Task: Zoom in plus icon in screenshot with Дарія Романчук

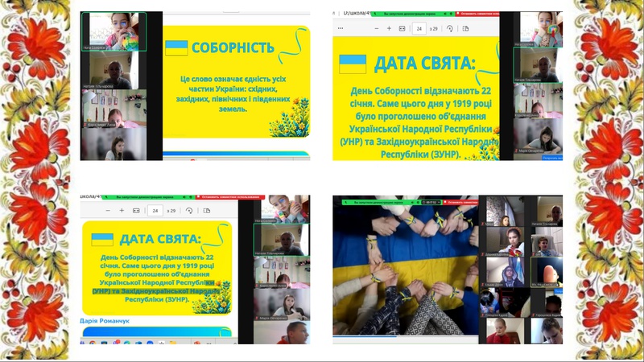Action: 122,211
